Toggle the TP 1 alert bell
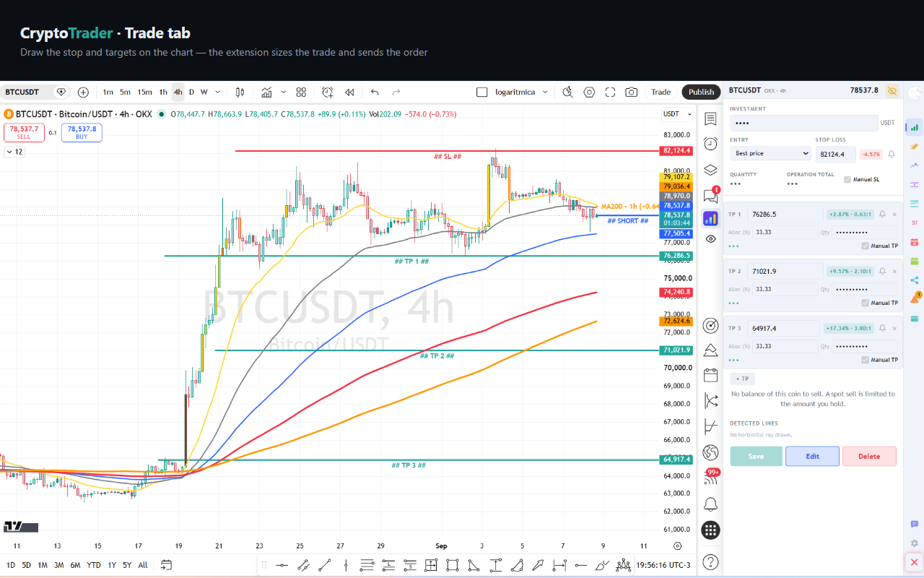 [x=882, y=214]
